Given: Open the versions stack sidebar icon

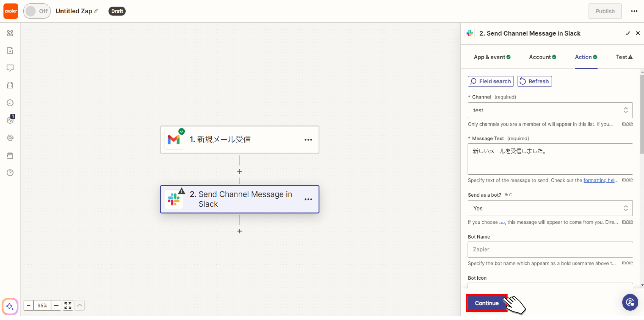Looking at the screenshot, I should [10, 155].
